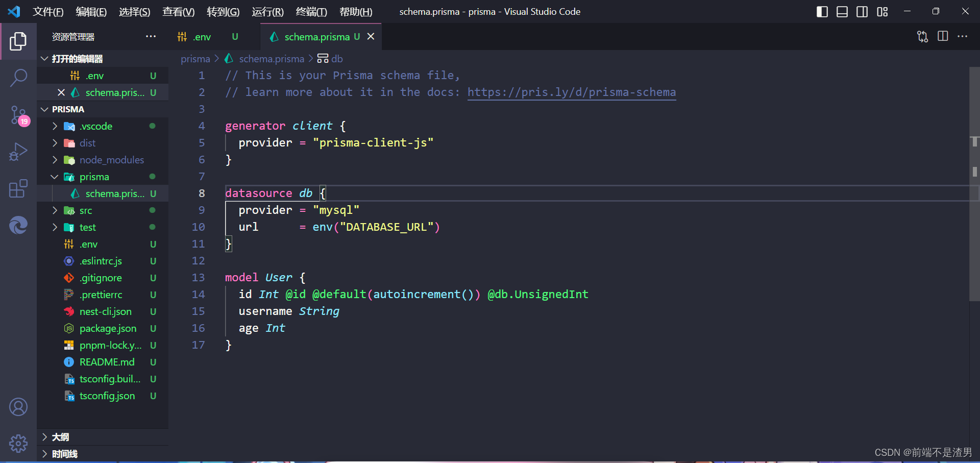Click db symbol in breadcrumb
The width and height of the screenshot is (980, 463).
[x=337, y=59]
